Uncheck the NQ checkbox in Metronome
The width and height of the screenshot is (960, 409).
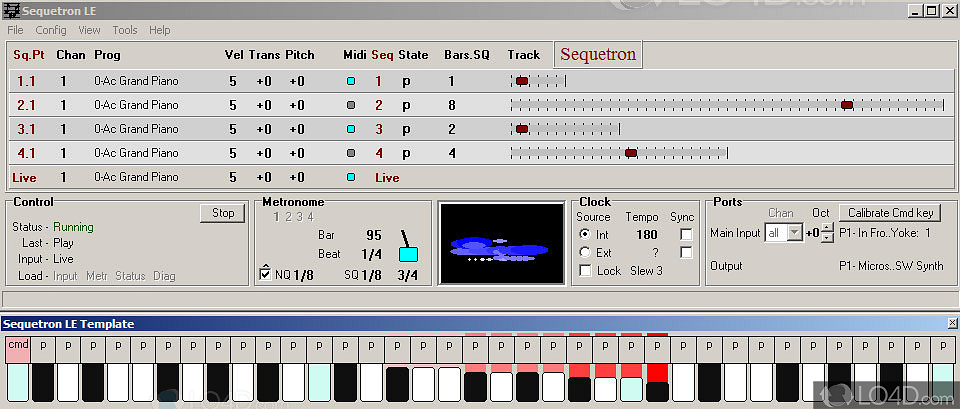coord(265,274)
